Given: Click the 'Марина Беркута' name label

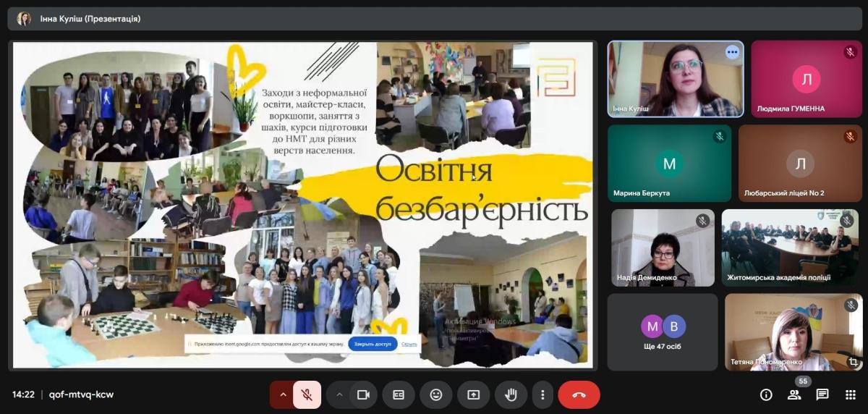Looking at the screenshot, I should 642,193.
